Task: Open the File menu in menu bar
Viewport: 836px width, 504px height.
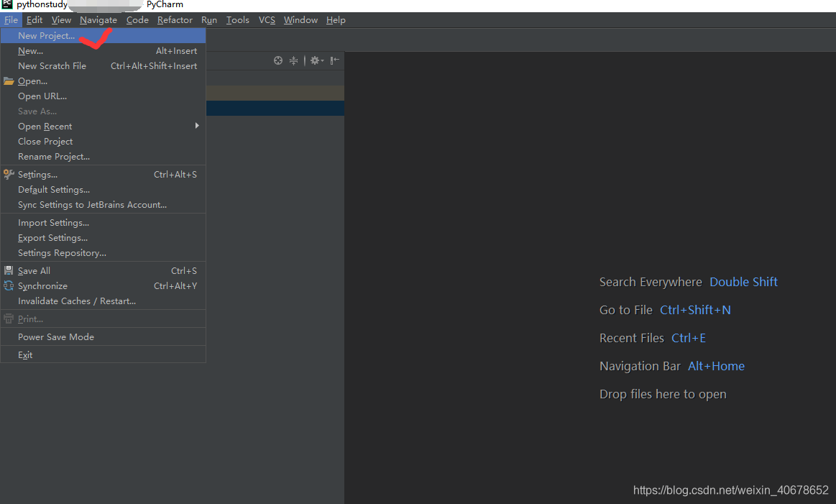Action: [11, 19]
